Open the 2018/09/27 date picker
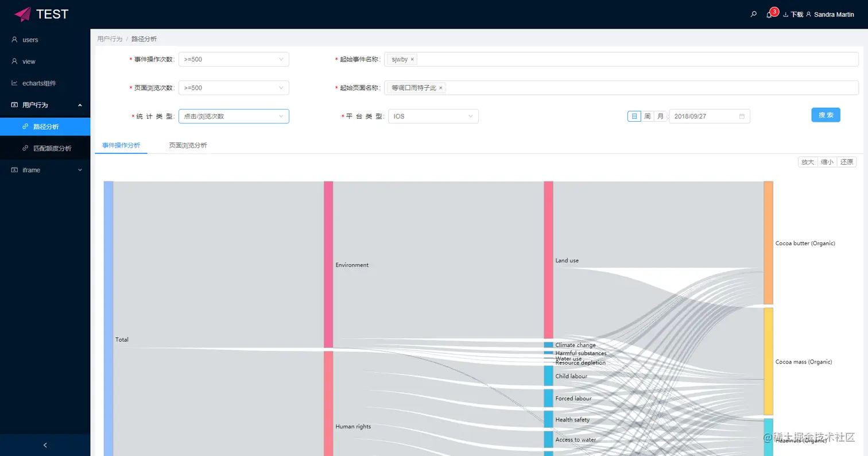Screen dimensions: 868x456 710,116
